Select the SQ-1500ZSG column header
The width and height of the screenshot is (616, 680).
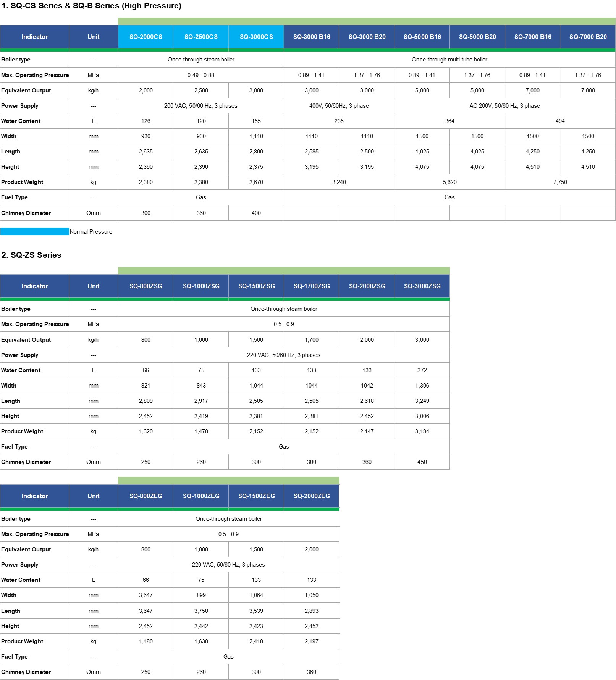(256, 286)
